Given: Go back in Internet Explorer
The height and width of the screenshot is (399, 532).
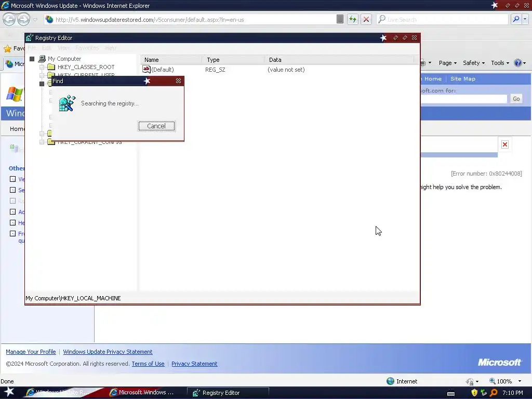Looking at the screenshot, I should tap(9, 19).
